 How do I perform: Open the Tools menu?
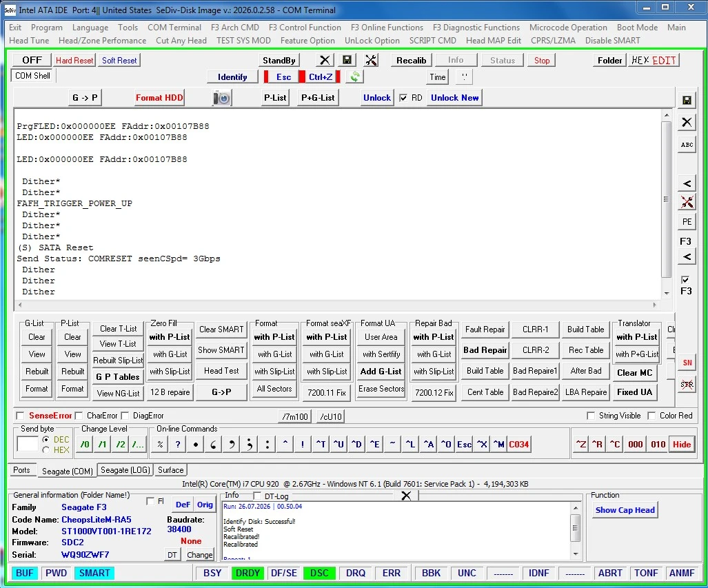click(128, 28)
